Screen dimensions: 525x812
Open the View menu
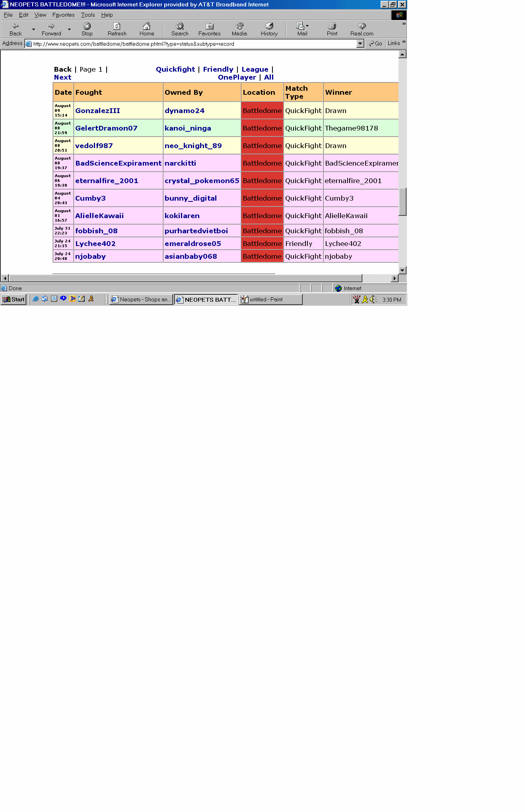[40, 15]
